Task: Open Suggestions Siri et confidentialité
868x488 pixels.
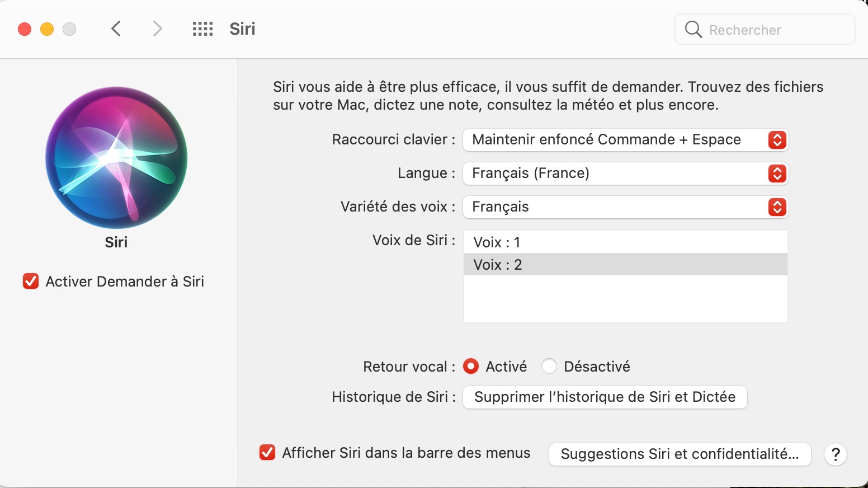Action: click(680, 454)
